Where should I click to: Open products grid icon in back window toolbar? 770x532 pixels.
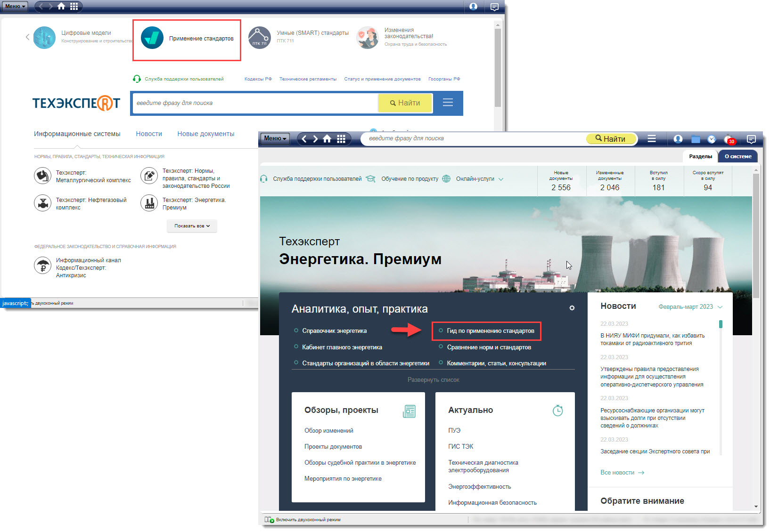(74, 6)
